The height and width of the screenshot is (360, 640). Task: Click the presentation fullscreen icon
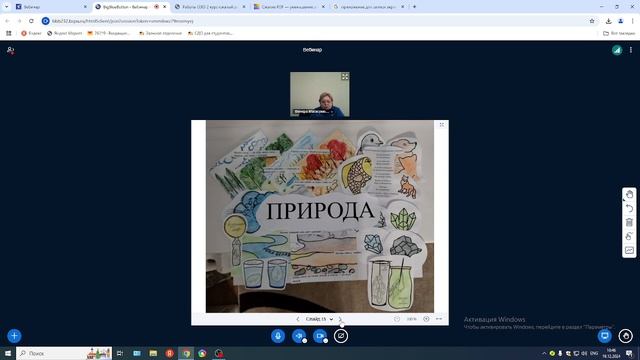[442, 125]
